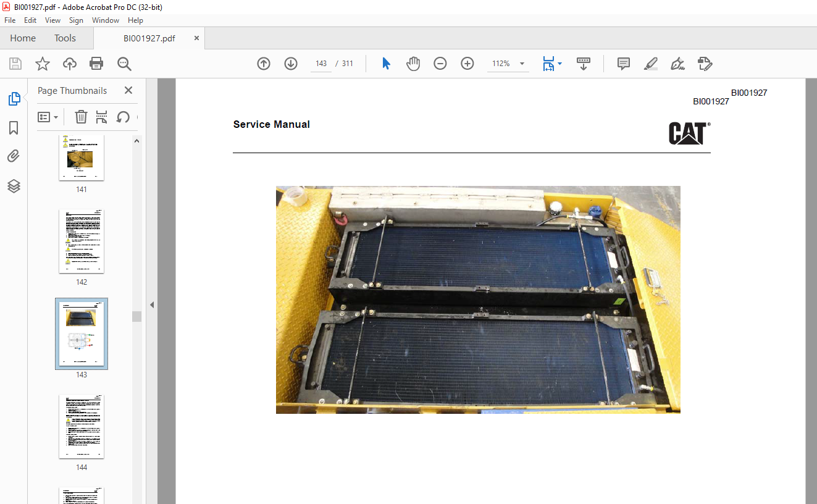Image resolution: width=817 pixels, height=504 pixels.
Task: Select page 141 thumbnail
Action: [82, 157]
